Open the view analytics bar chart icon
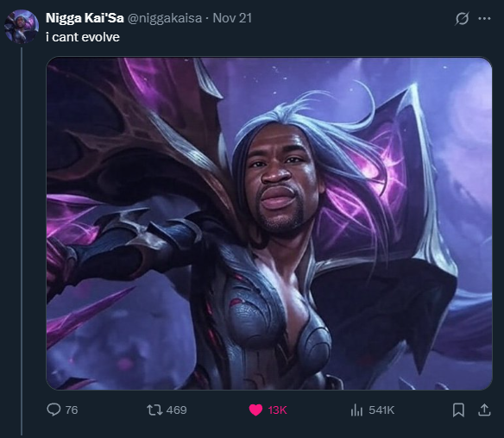Image resolution: width=504 pixels, height=438 pixels. (x=356, y=410)
